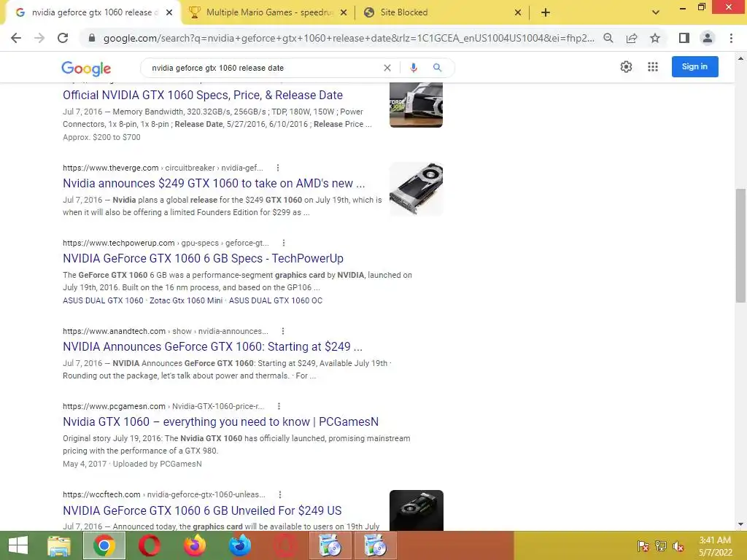This screenshot has width=747, height=560.
Task: Click the muted volume tray icon
Action: point(678,546)
